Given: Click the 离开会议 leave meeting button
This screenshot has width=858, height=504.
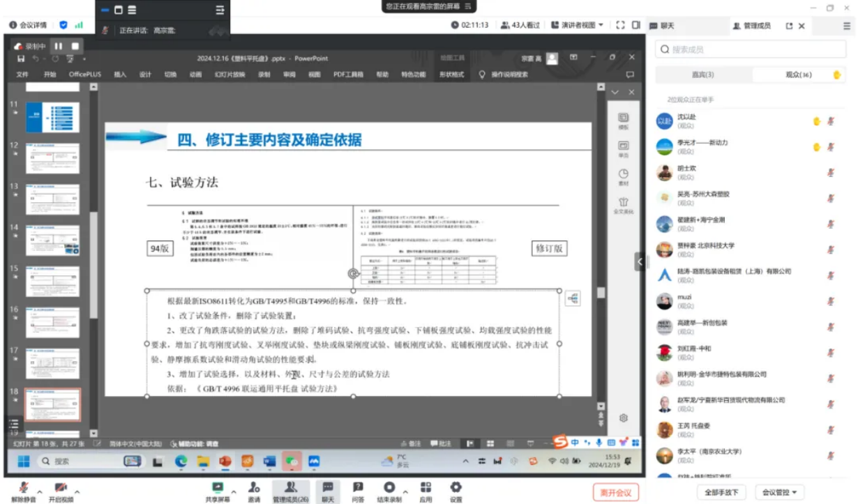Looking at the screenshot, I should 615,492.
